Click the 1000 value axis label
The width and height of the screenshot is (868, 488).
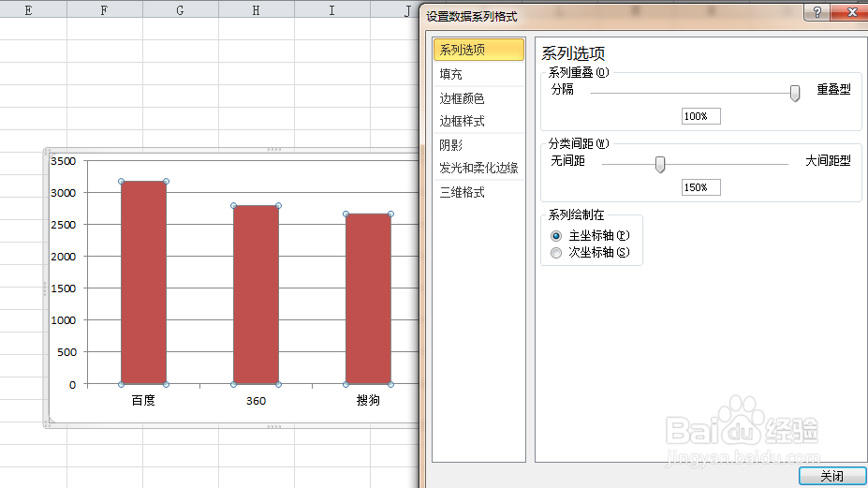[x=63, y=320]
